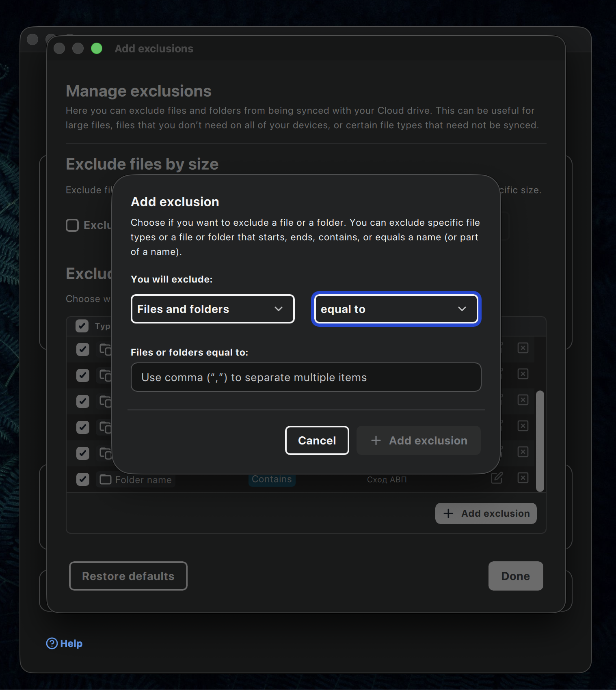Click plus icon on lower Add exclusion button
The width and height of the screenshot is (616, 690).
point(448,513)
